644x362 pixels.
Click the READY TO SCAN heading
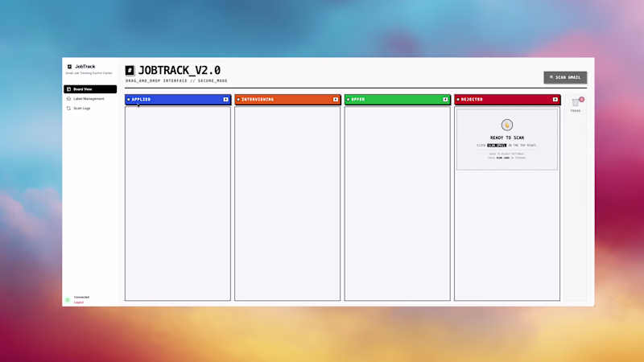click(x=507, y=138)
